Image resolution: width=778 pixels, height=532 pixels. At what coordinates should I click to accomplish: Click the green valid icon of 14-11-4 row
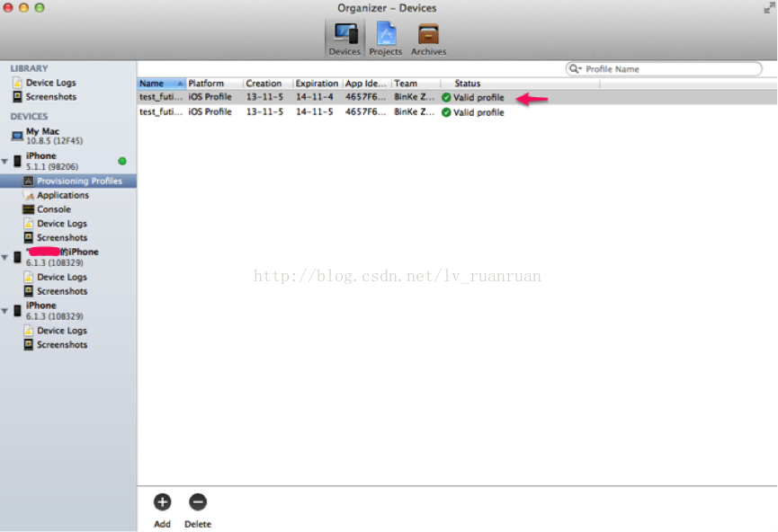(446, 98)
